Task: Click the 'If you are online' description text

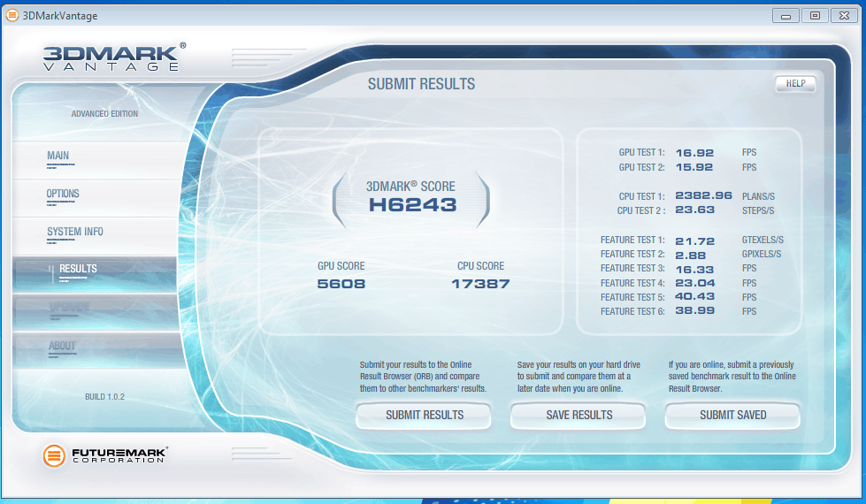Action: 732,377
